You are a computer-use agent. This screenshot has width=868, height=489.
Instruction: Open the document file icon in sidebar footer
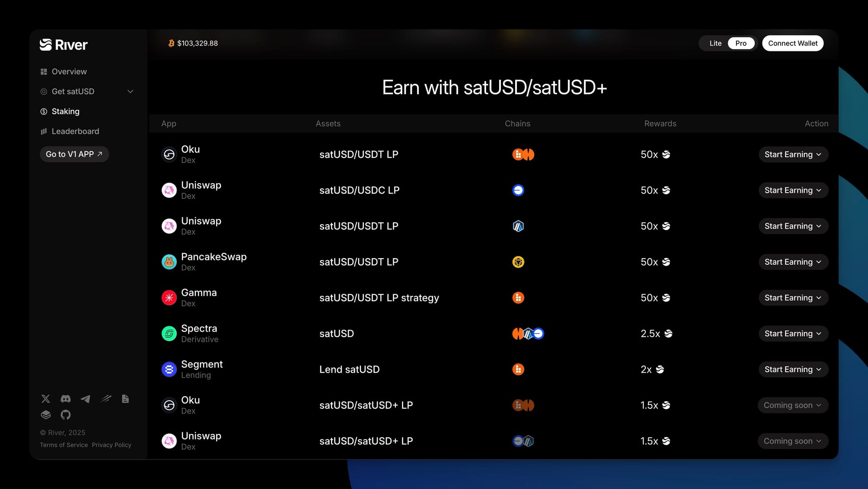(x=125, y=399)
